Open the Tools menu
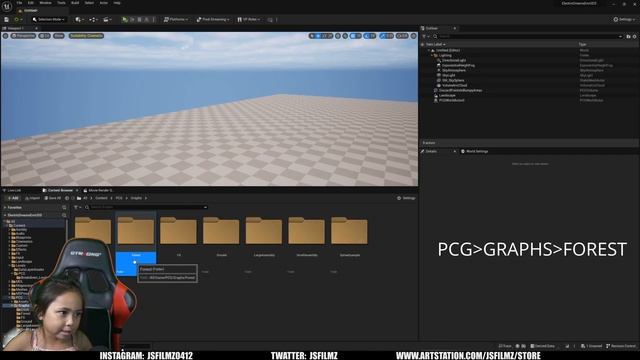Viewport: 640px width, 360px height. click(x=61, y=3)
